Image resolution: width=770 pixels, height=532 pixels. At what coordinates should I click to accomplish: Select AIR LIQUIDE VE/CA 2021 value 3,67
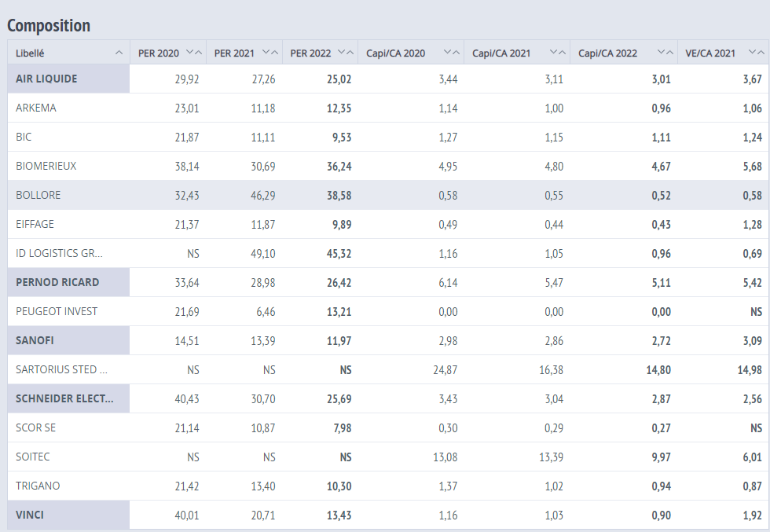click(753, 79)
